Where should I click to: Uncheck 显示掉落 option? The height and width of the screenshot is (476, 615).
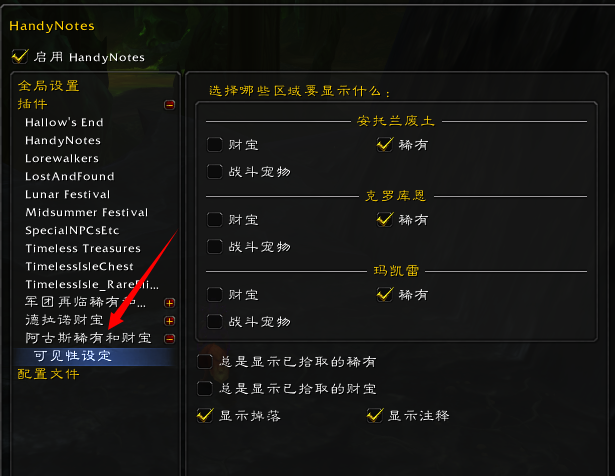tap(205, 416)
